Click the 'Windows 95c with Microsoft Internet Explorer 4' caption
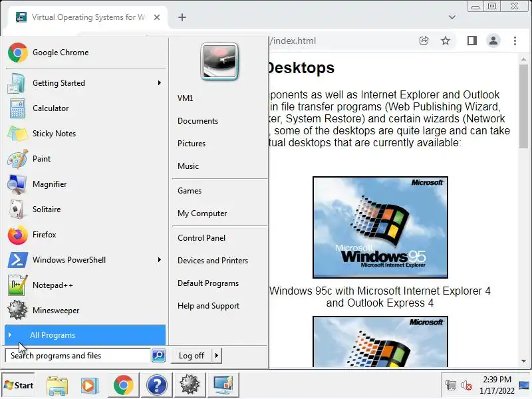Viewport: 532px width, 399px height. click(x=380, y=291)
